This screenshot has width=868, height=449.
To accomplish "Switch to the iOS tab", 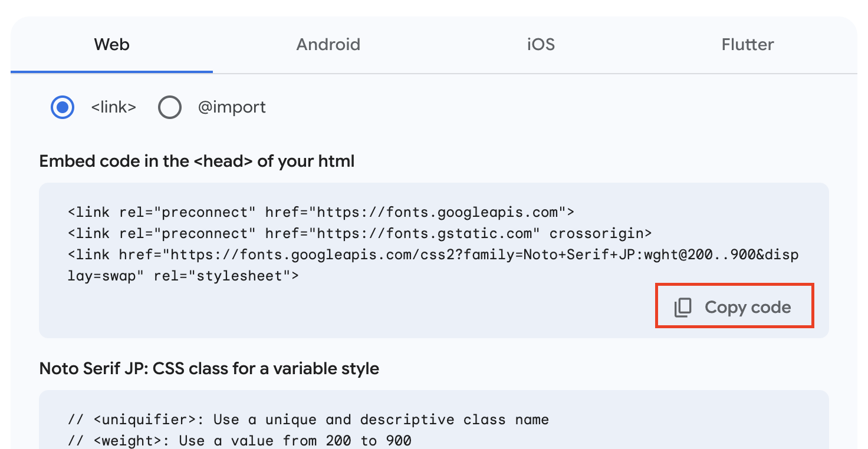I will coord(541,45).
